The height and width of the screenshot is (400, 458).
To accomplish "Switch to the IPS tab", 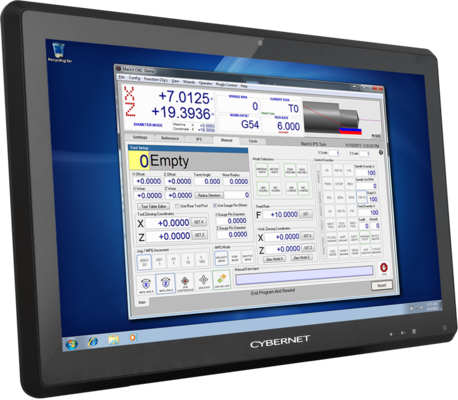I will [199, 139].
